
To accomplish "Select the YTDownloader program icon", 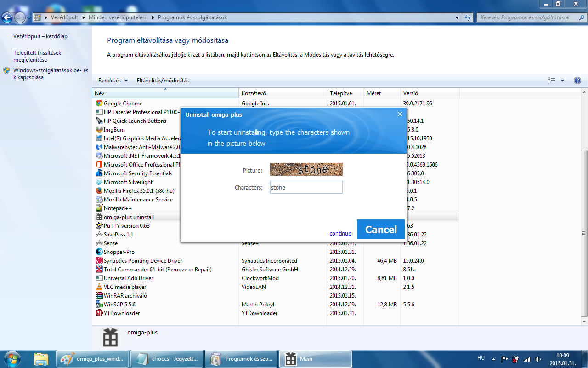I will point(99,313).
